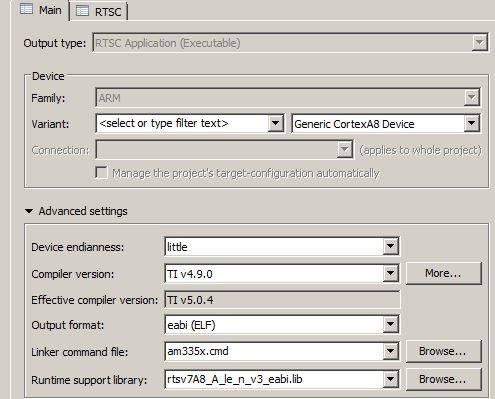Collapse the Advanced settings section
This screenshot has height=399, width=495.
(29, 211)
